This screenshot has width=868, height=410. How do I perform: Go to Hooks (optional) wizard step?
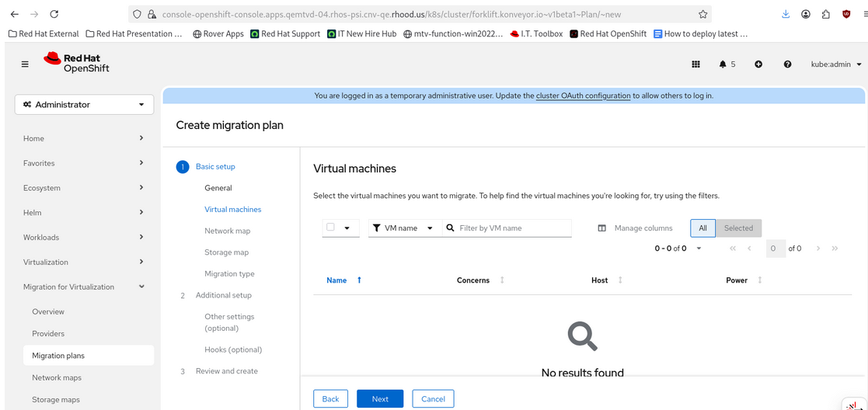coord(233,349)
